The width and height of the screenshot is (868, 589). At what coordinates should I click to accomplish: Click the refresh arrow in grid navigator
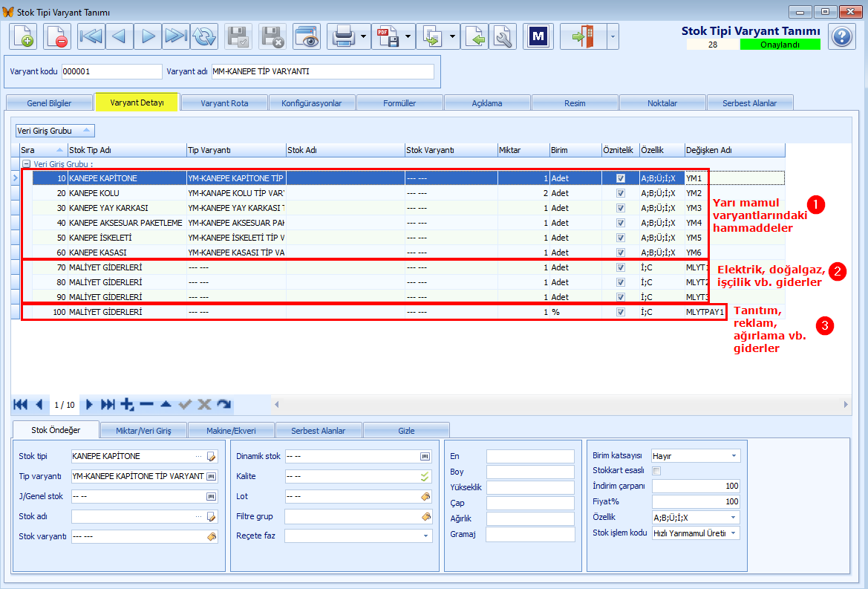[223, 405]
